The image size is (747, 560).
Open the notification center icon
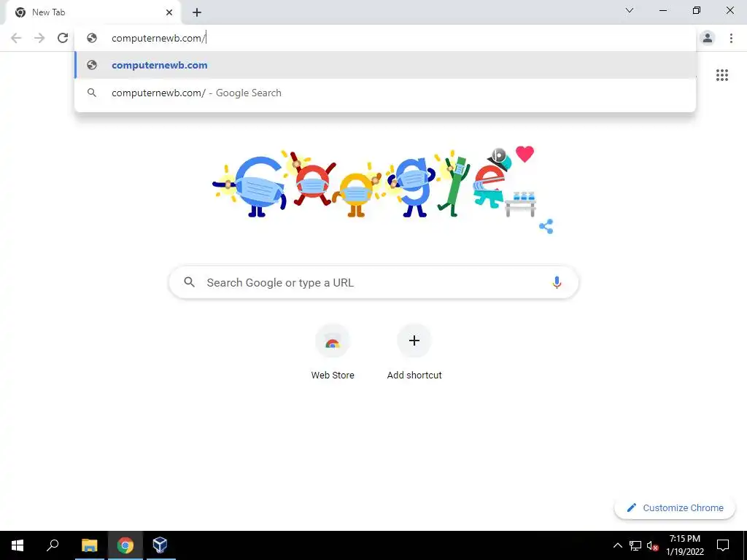point(723,545)
